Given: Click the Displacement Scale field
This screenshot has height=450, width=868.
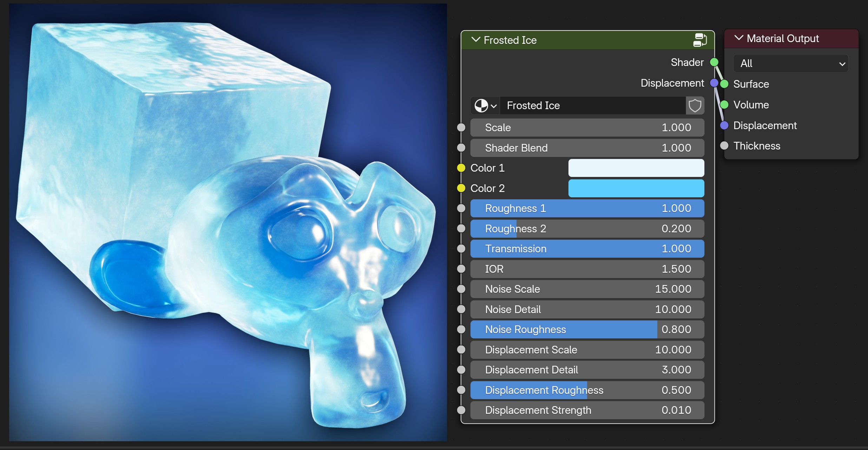Looking at the screenshot, I should [587, 350].
